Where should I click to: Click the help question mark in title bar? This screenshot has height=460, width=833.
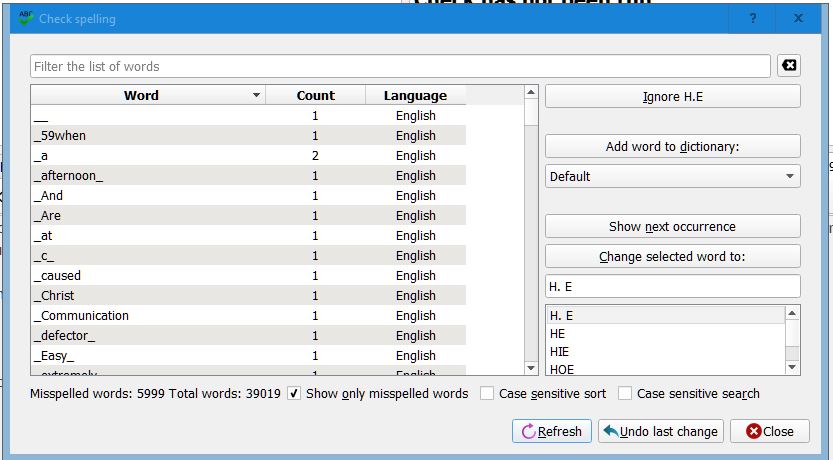pyautogui.click(x=753, y=19)
